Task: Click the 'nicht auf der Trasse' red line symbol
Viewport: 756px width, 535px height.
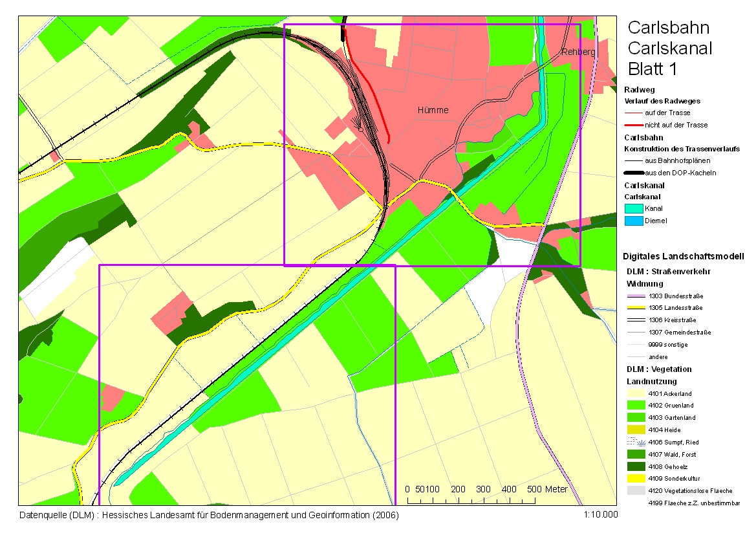Action: point(634,125)
